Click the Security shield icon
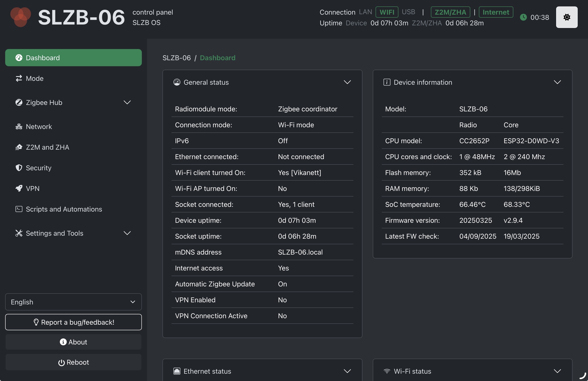Image resolution: width=588 pixels, height=381 pixels. [x=19, y=168]
